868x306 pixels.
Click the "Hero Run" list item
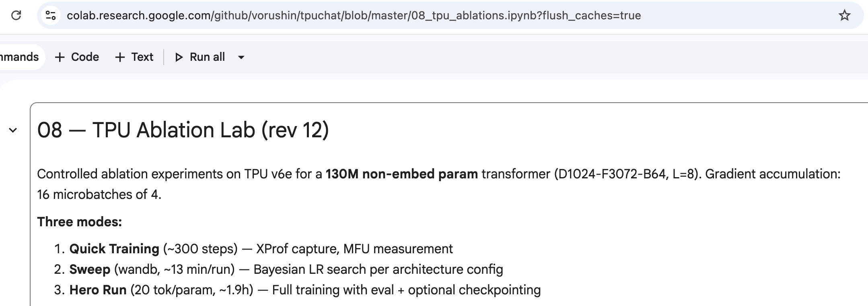[x=98, y=290]
